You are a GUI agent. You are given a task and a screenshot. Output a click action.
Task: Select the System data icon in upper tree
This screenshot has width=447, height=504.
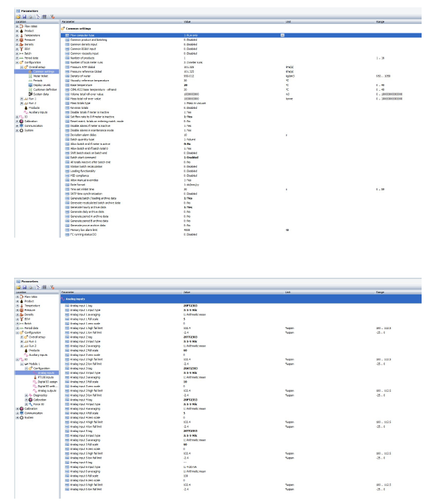pos(31,94)
